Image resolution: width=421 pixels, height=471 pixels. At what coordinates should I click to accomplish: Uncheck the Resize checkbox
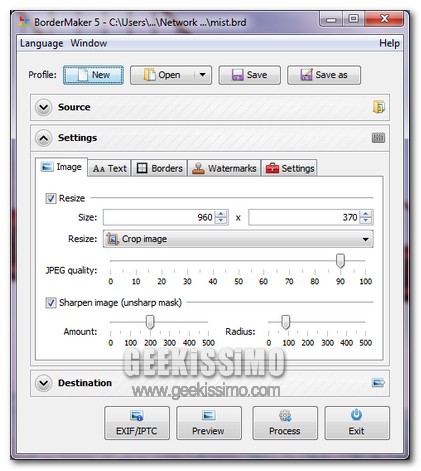pyautogui.click(x=51, y=198)
